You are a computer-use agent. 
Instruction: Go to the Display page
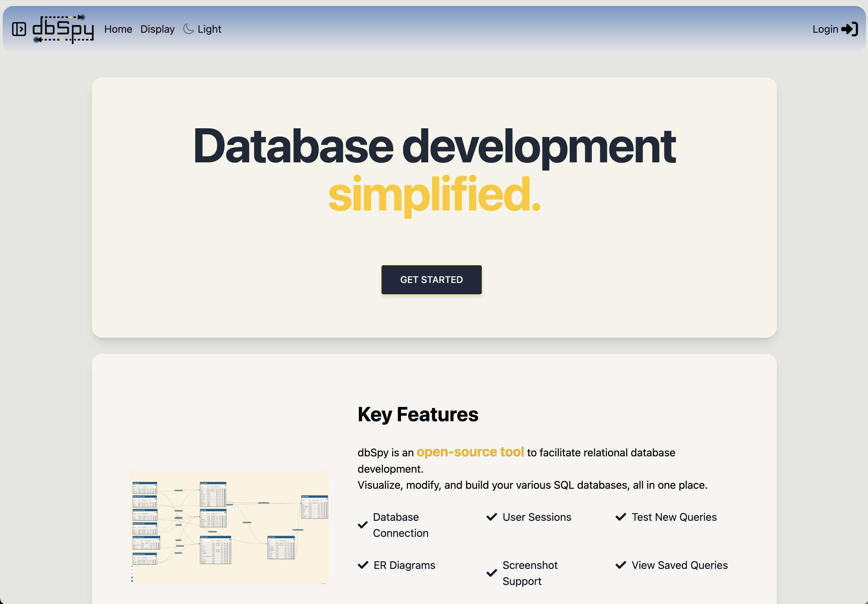coord(157,29)
